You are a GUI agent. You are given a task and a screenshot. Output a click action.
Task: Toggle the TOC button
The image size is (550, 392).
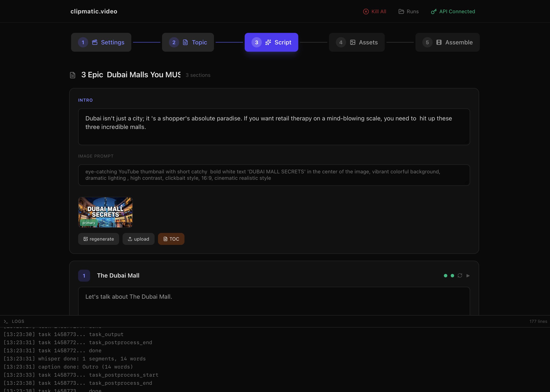pyautogui.click(x=171, y=239)
